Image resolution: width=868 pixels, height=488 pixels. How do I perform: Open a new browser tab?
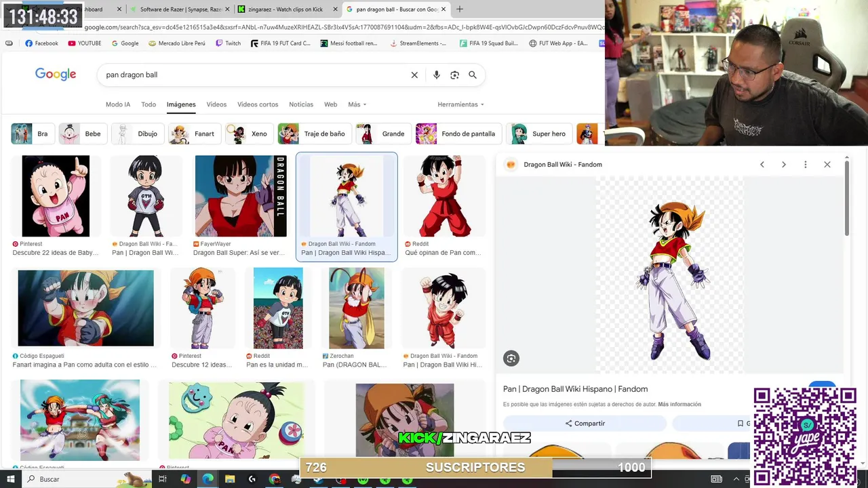click(460, 9)
